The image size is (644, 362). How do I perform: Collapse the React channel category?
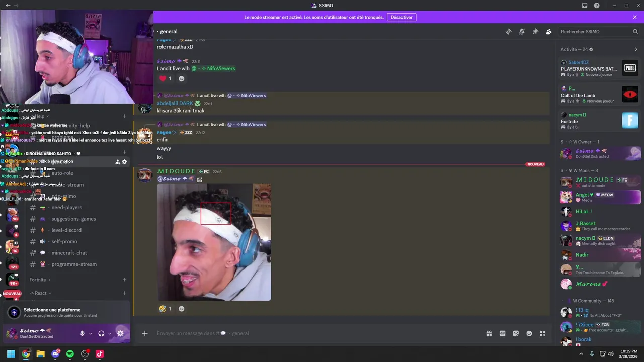coord(41,293)
